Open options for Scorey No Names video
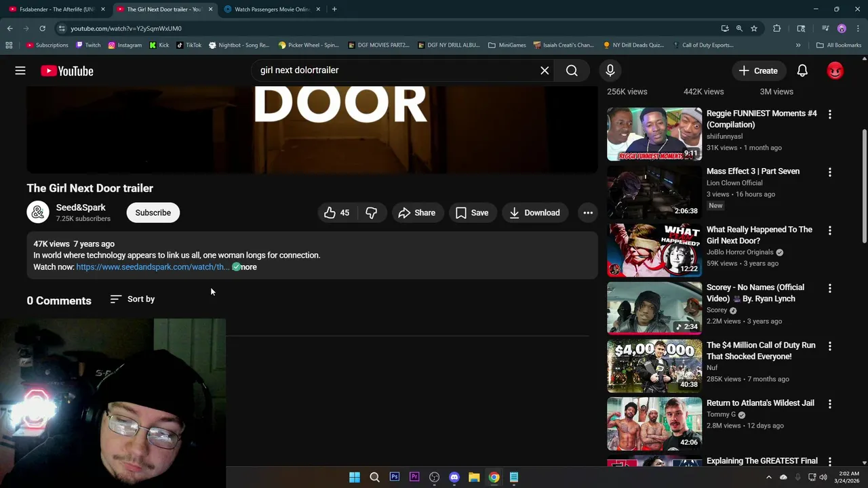The width and height of the screenshot is (868, 488). [829, 288]
